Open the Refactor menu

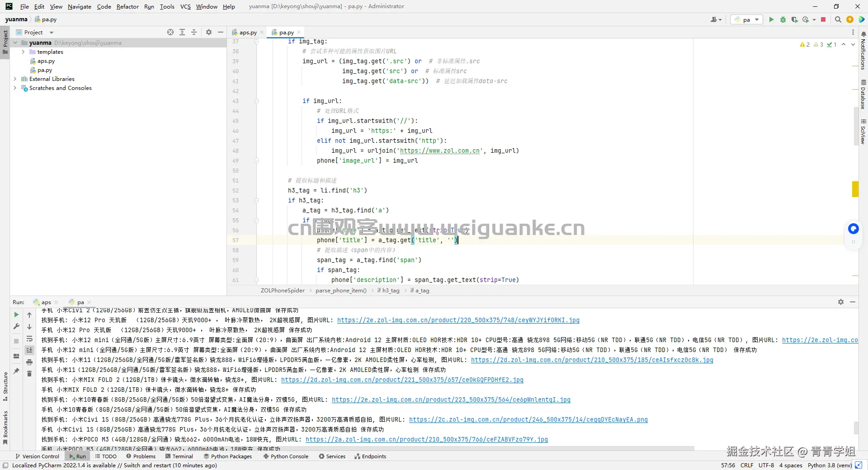127,6
